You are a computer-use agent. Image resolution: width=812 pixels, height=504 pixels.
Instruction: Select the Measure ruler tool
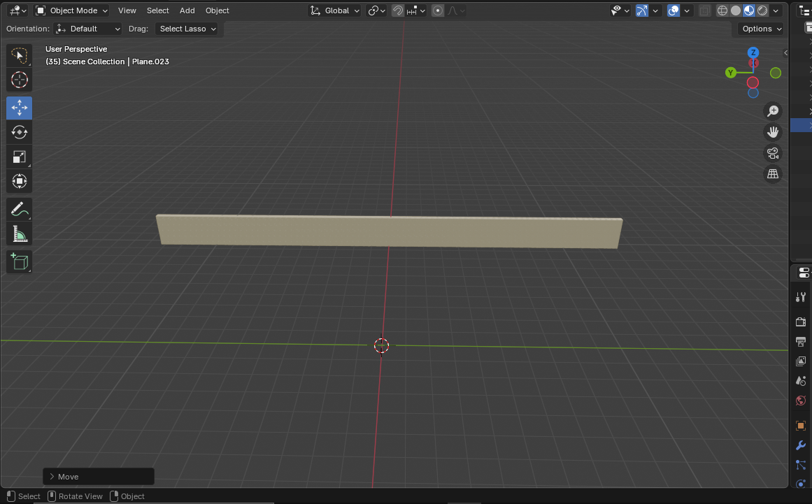(19, 234)
